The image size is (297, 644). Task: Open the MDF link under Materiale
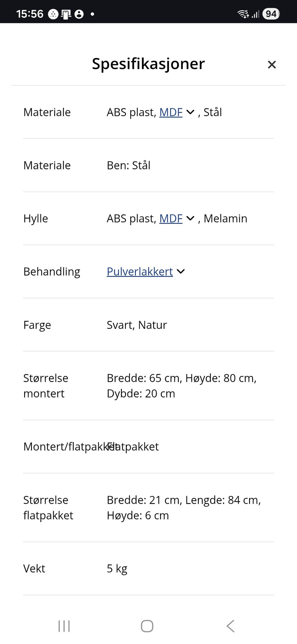coord(170,112)
